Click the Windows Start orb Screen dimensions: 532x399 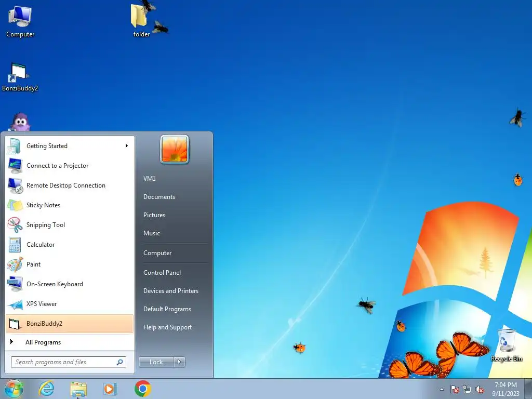pyautogui.click(x=14, y=389)
